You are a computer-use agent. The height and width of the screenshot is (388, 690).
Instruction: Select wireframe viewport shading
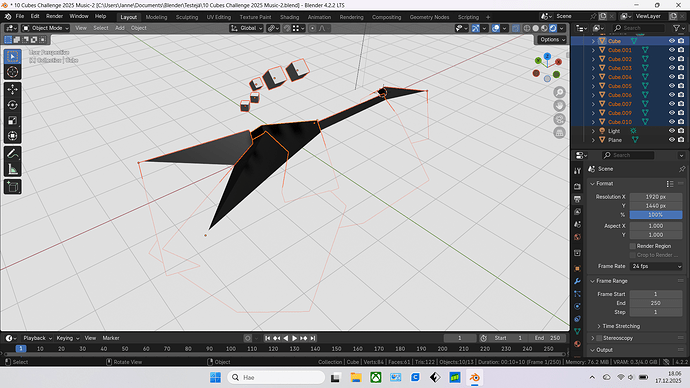tap(527, 28)
